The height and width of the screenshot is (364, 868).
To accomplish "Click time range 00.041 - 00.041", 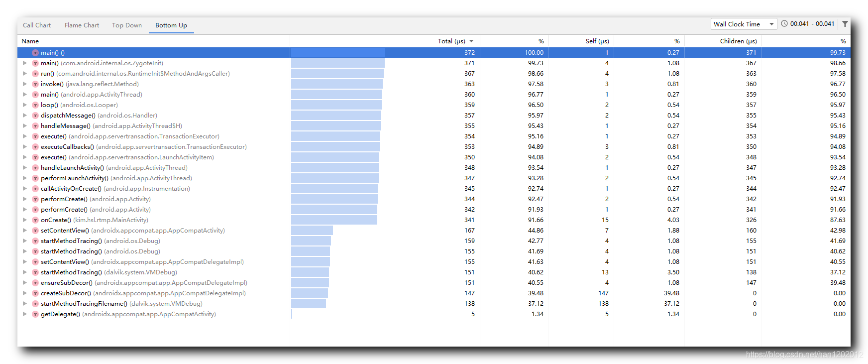I will point(812,24).
